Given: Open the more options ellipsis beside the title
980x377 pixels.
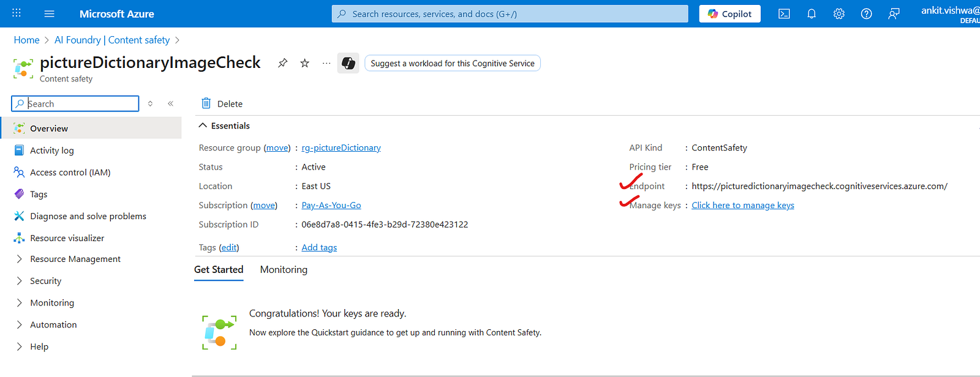Looking at the screenshot, I should 326,63.
